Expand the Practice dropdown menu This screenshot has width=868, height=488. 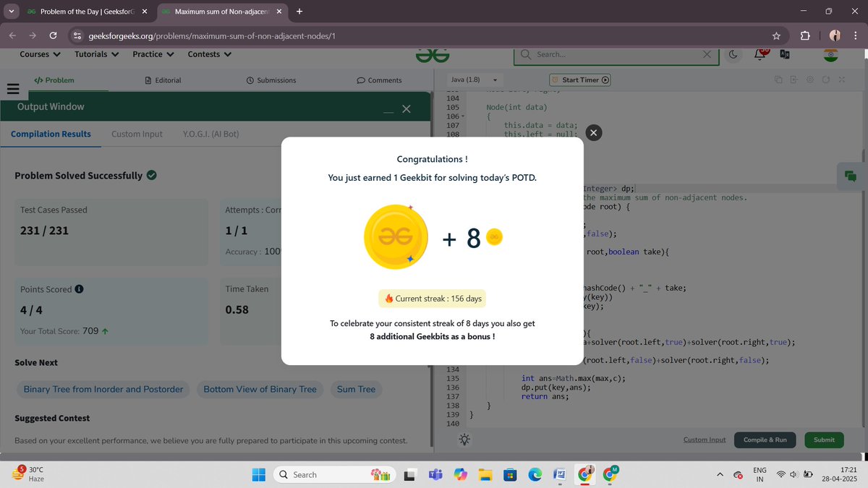click(153, 54)
